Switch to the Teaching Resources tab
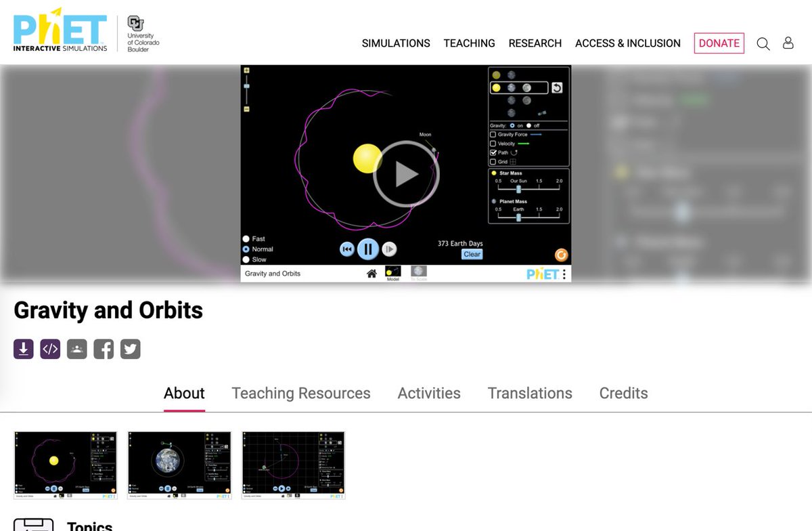 300,393
